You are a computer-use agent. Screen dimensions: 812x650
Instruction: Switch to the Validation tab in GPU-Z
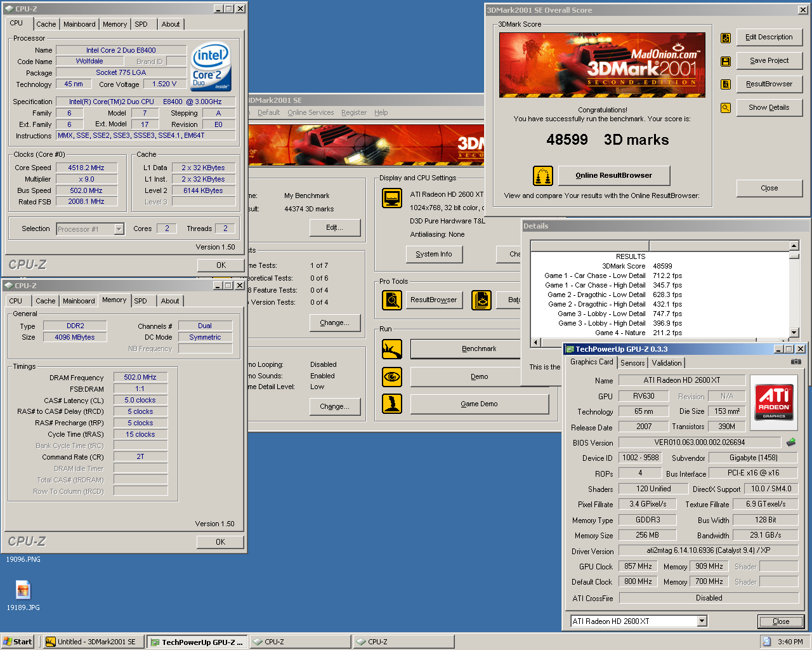(667, 363)
